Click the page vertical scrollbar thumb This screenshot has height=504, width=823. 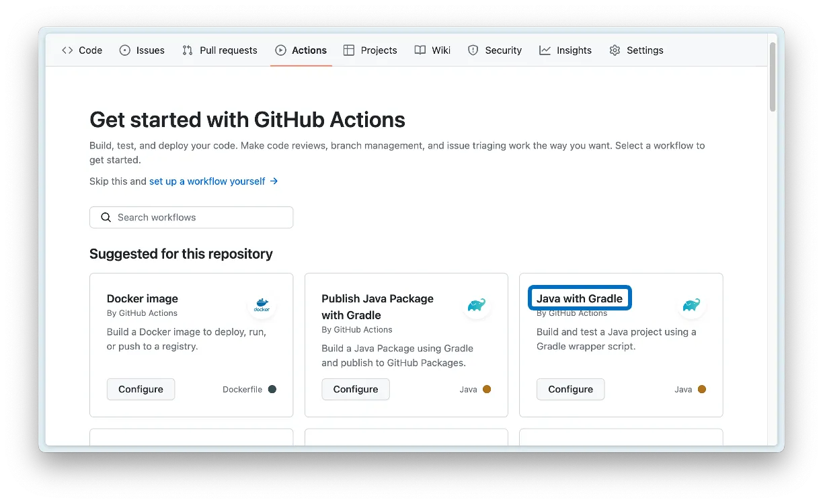(x=773, y=77)
